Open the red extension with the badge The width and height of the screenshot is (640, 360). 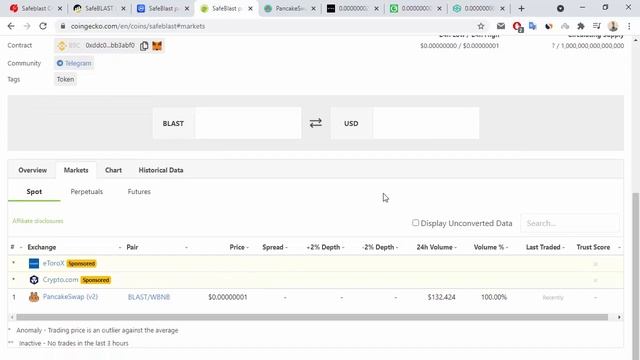pos(517,27)
